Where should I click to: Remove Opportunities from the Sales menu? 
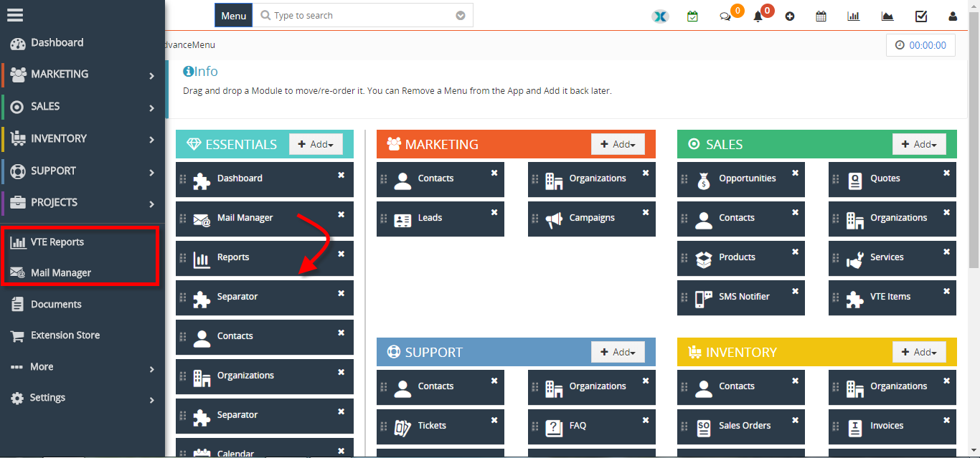[x=795, y=173]
